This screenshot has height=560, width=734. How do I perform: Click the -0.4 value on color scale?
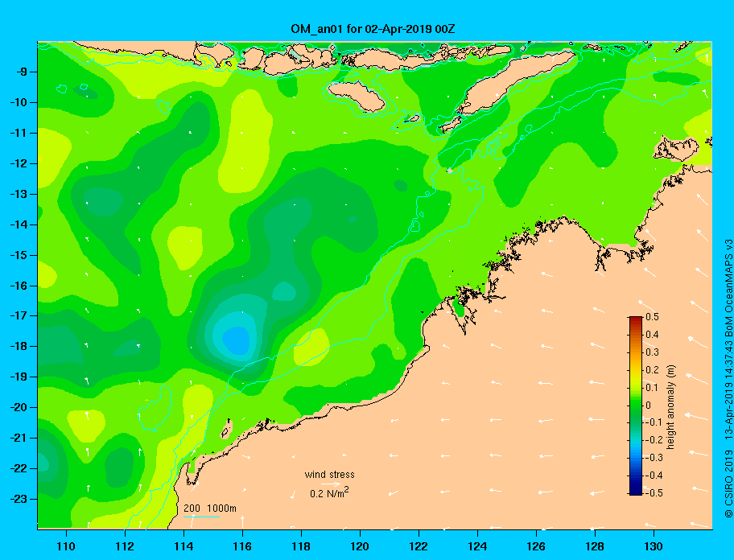tap(654, 476)
